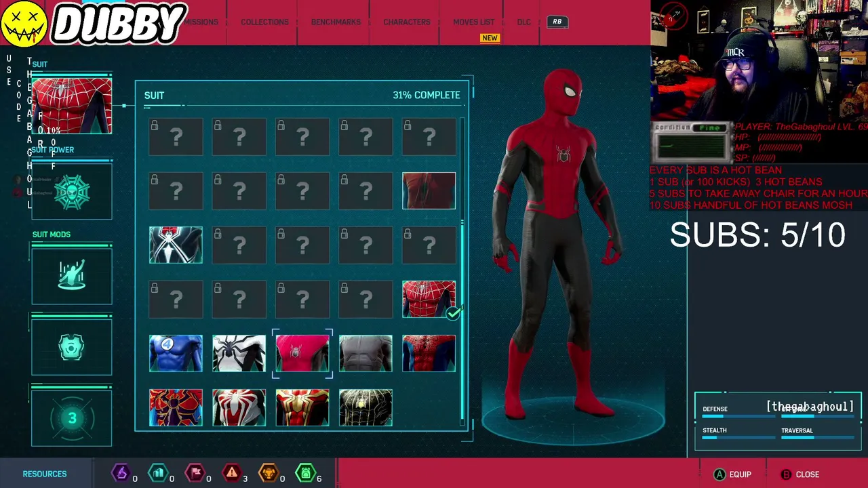The height and width of the screenshot is (488, 868).
Task: Click the last locked suit in top row
Action: [x=429, y=137]
